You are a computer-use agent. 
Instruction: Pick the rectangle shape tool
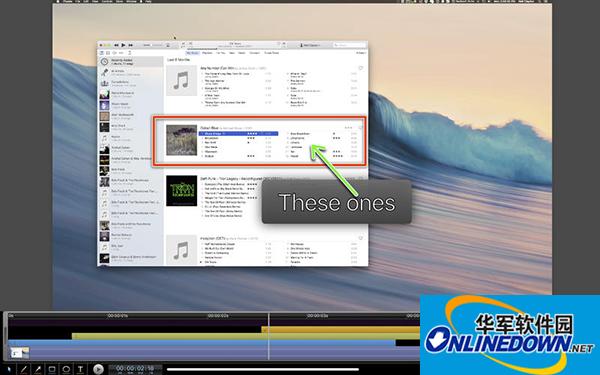click(52, 370)
